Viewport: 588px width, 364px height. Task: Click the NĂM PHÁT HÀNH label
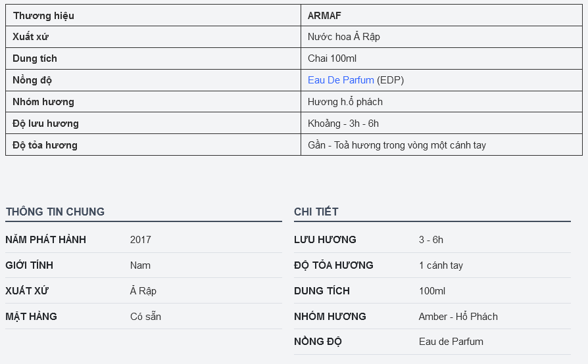tap(46, 240)
